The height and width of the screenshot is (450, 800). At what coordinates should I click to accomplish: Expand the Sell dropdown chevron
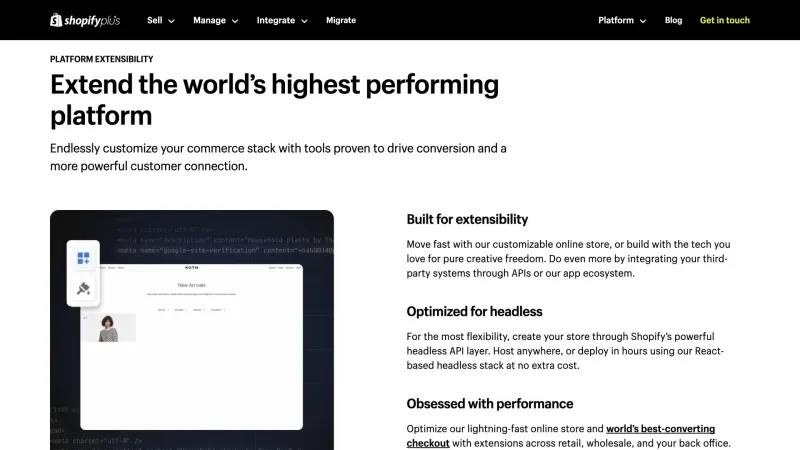click(171, 21)
